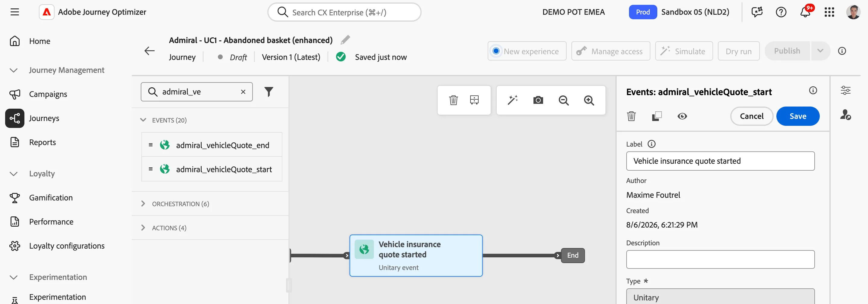Open the palette filter funnel icon
Image resolution: width=868 pixels, height=304 pixels.
pyautogui.click(x=269, y=92)
